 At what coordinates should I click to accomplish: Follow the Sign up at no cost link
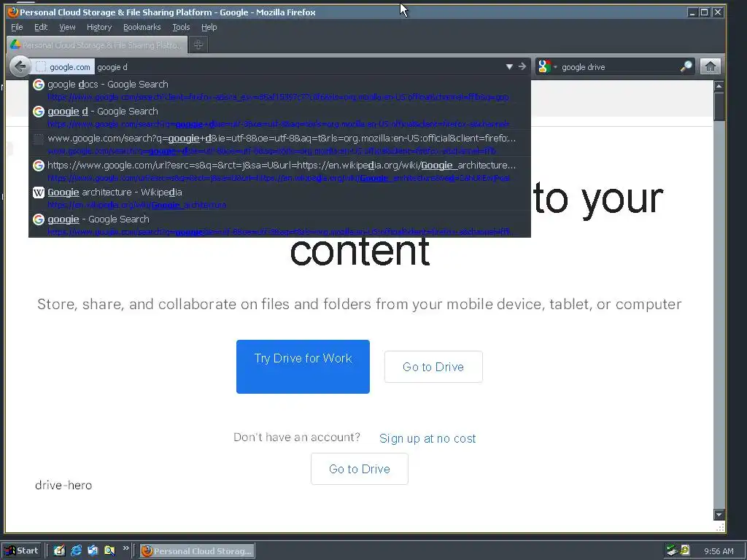tap(427, 438)
